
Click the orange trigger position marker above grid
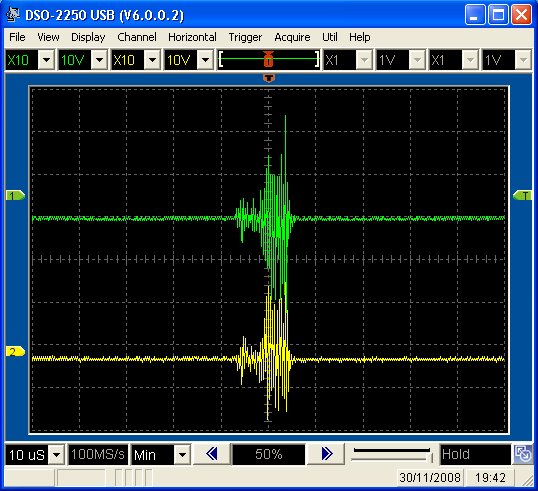(269, 78)
